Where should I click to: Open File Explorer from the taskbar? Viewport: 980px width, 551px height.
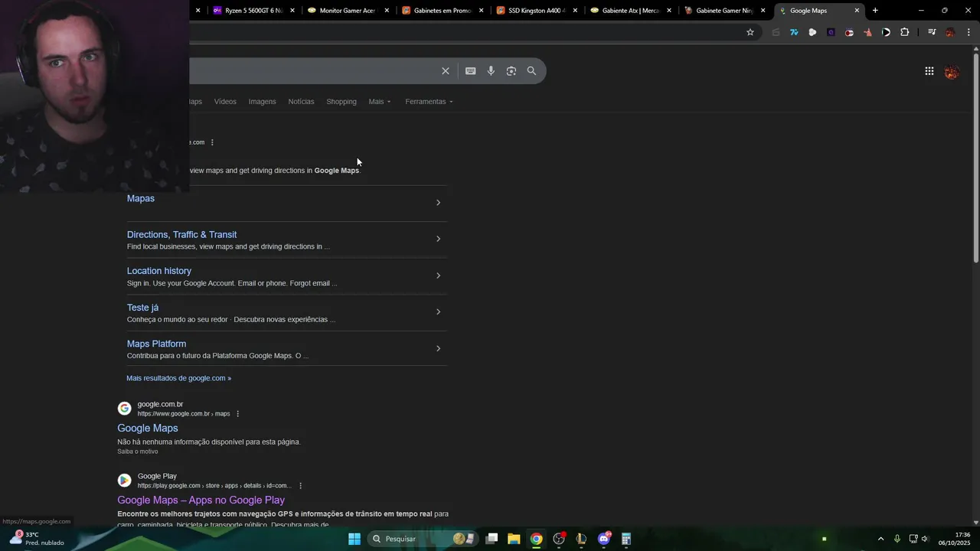point(514,539)
